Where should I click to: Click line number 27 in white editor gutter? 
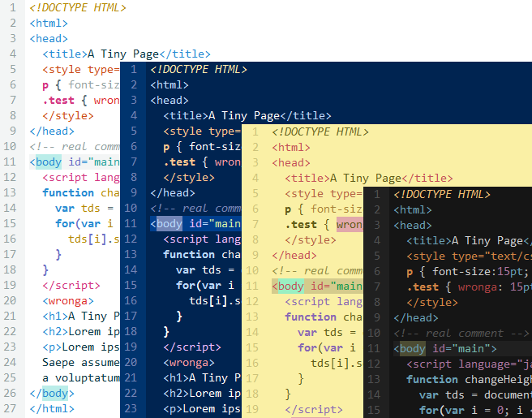pos(11,409)
